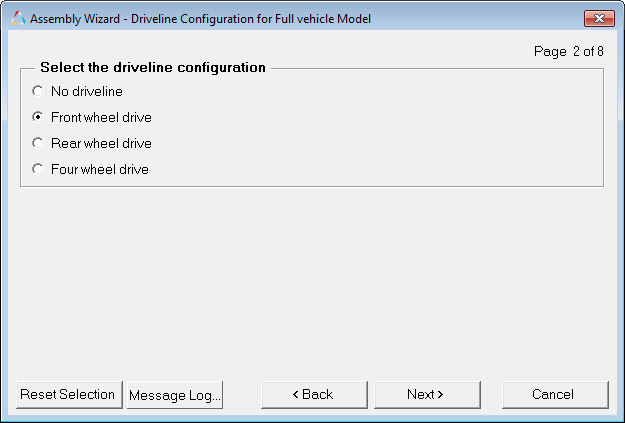Choose the Front wheel drive radio button
Screen dimensions: 625x423
click(x=38, y=117)
